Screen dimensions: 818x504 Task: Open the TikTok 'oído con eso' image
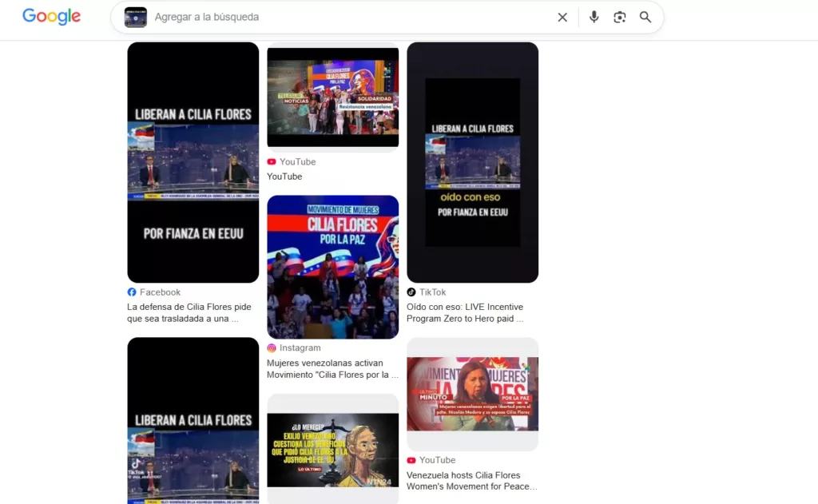473,162
